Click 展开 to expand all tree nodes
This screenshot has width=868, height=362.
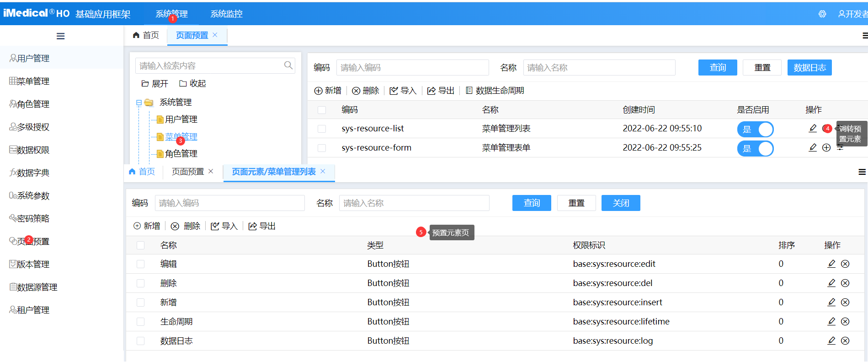point(154,83)
